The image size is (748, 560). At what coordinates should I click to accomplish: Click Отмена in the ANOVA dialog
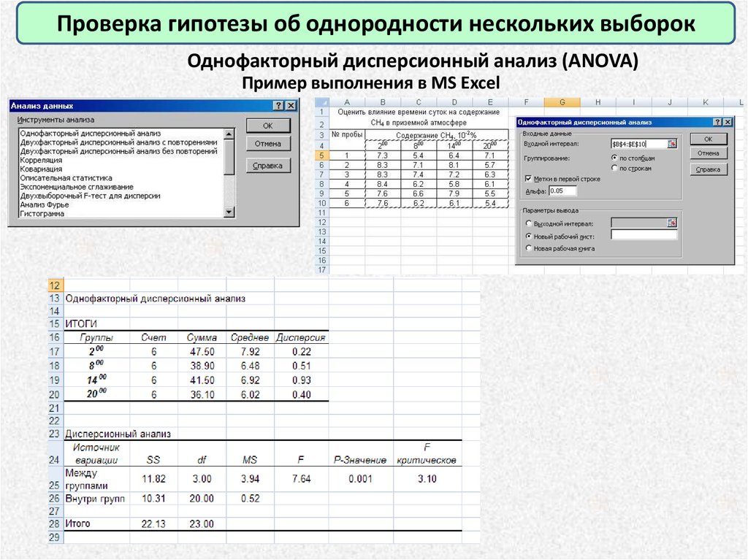click(709, 153)
